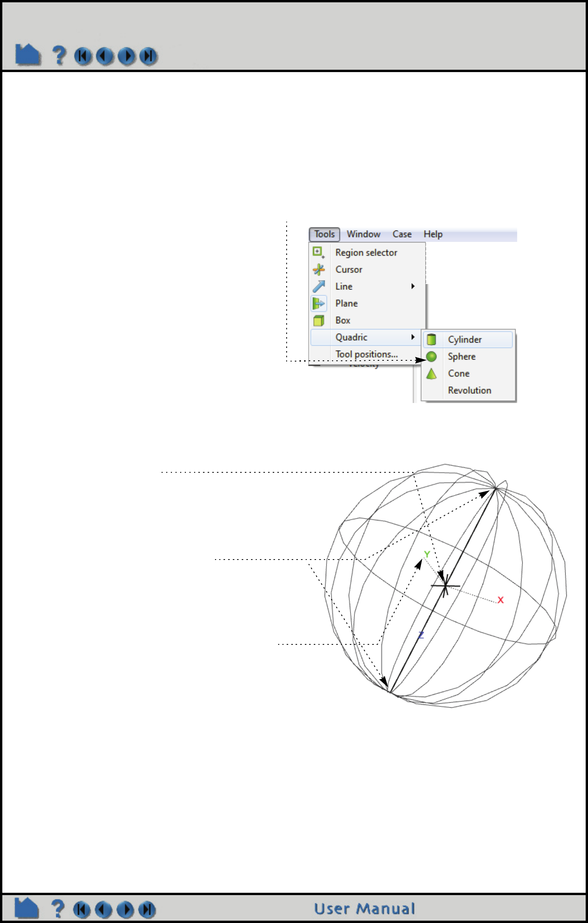Open the Case menu
Screen dimensions: 588x923
click(x=402, y=234)
